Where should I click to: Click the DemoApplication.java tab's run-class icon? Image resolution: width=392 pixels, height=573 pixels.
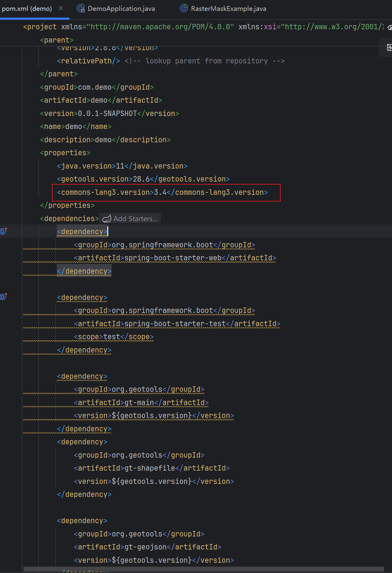point(81,8)
